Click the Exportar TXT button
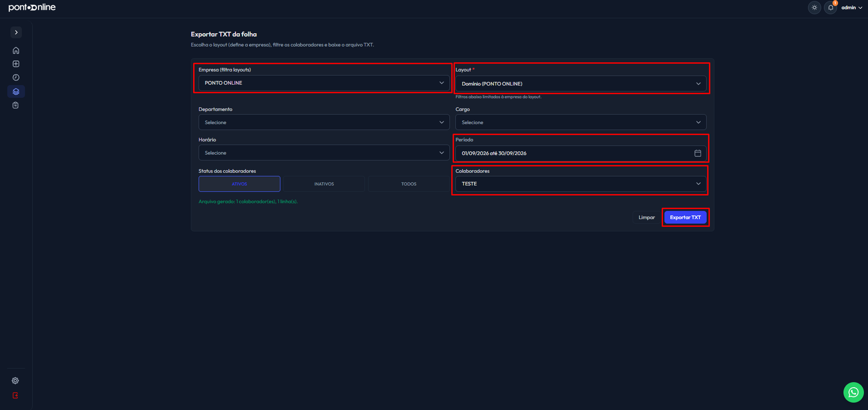 685,217
